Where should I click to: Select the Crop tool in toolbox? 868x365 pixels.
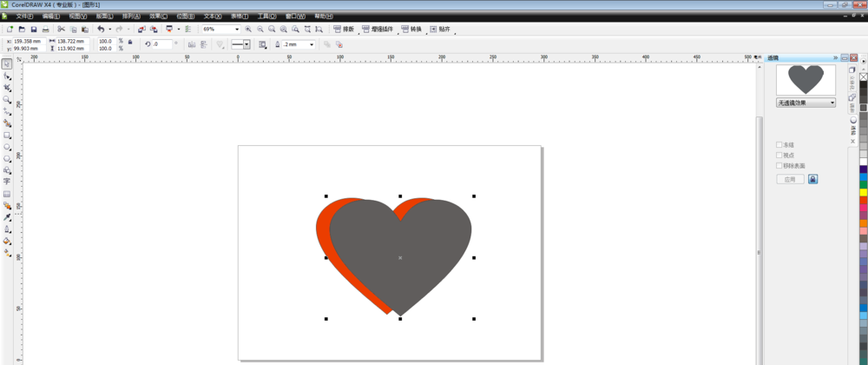coord(7,88)
